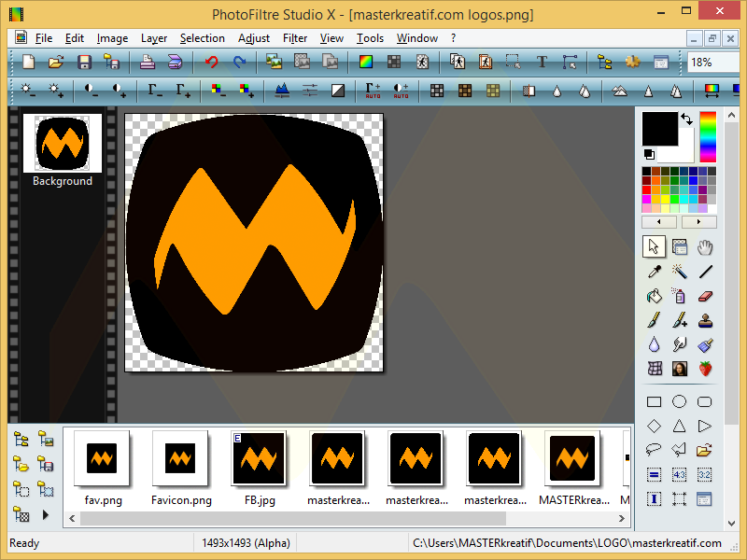Select the Eraser tool
747x560 pixels.
click(705, 296)
